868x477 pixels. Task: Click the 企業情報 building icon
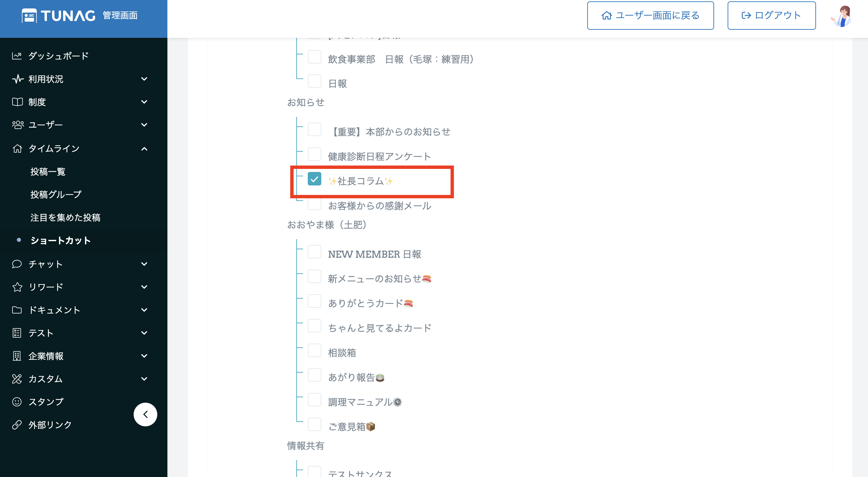click(x=17, y=356)
